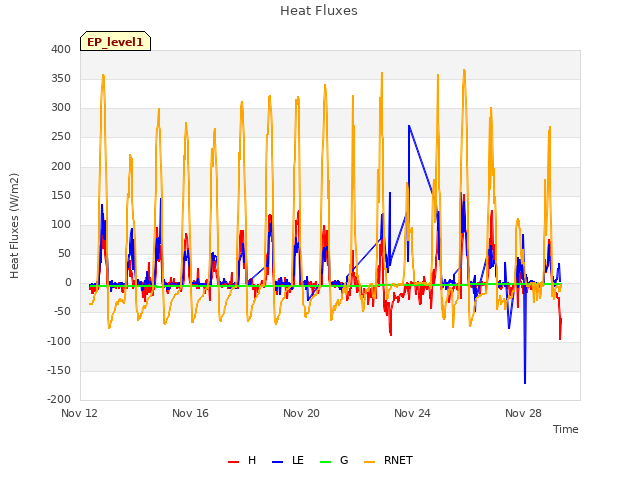This screenshot has height=480, width=640.
Task: Click the Heat Fluxes chart title
Action: coord(319,11)
